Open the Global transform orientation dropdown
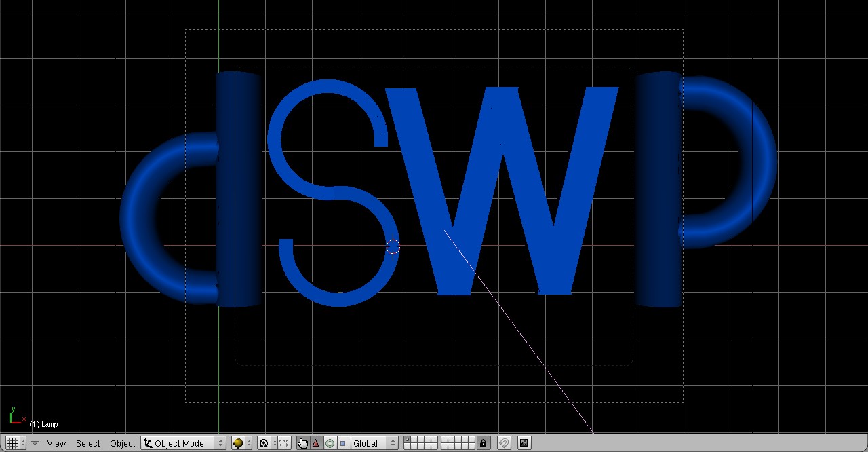Screen dimensions: 868x452 [374, 443]
